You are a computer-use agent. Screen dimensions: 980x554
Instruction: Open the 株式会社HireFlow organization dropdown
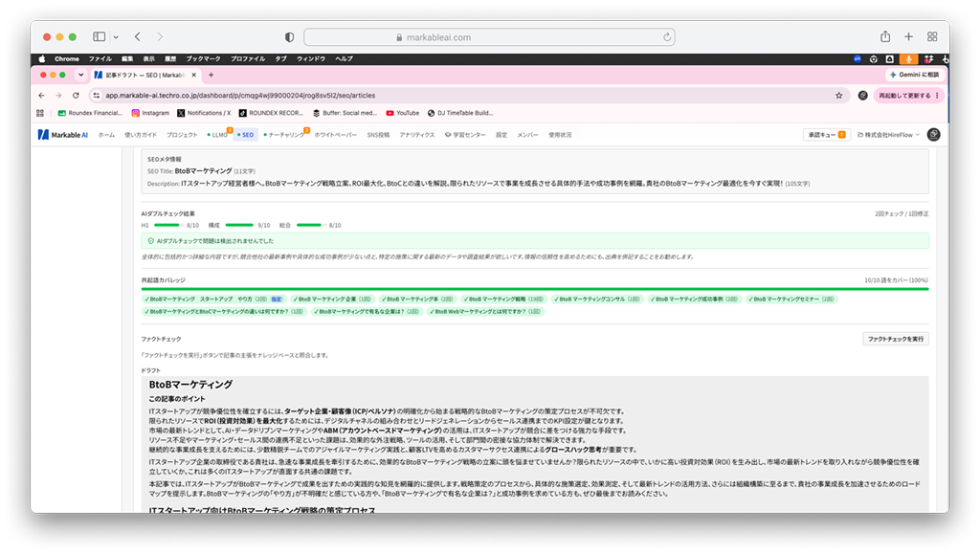[x=888, y=135]
